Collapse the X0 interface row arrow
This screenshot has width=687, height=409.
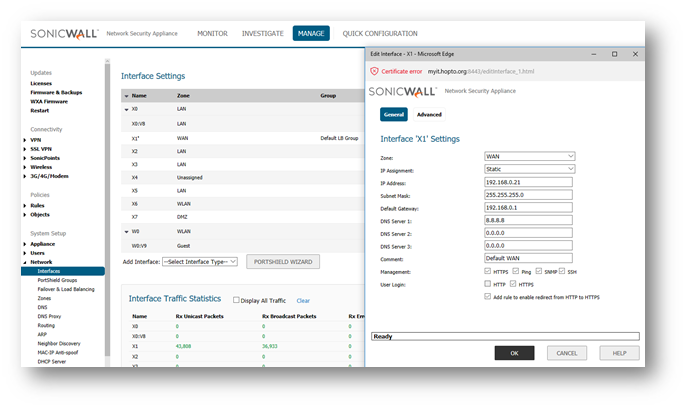[126, 109]
